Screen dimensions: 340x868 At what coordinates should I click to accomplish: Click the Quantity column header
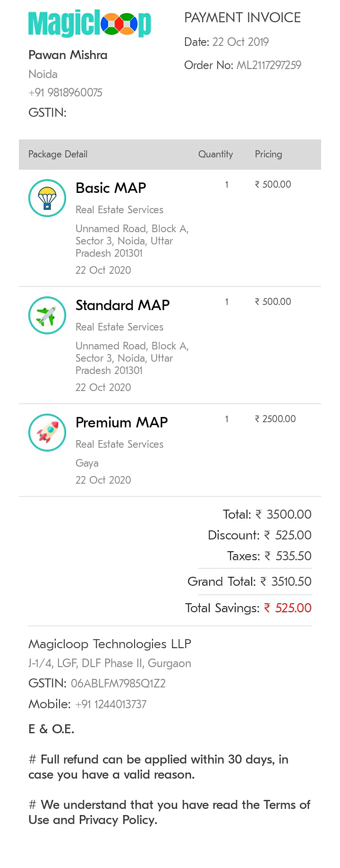pos(215,154)
